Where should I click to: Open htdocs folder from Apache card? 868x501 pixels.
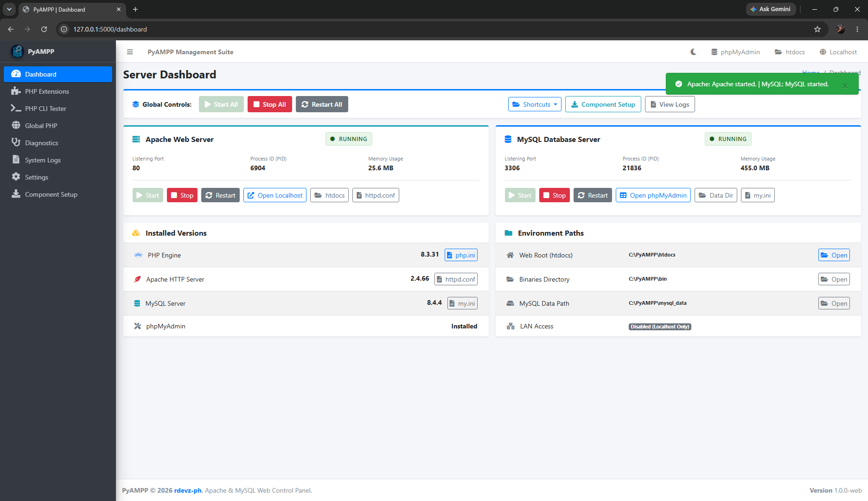[329, 195]
